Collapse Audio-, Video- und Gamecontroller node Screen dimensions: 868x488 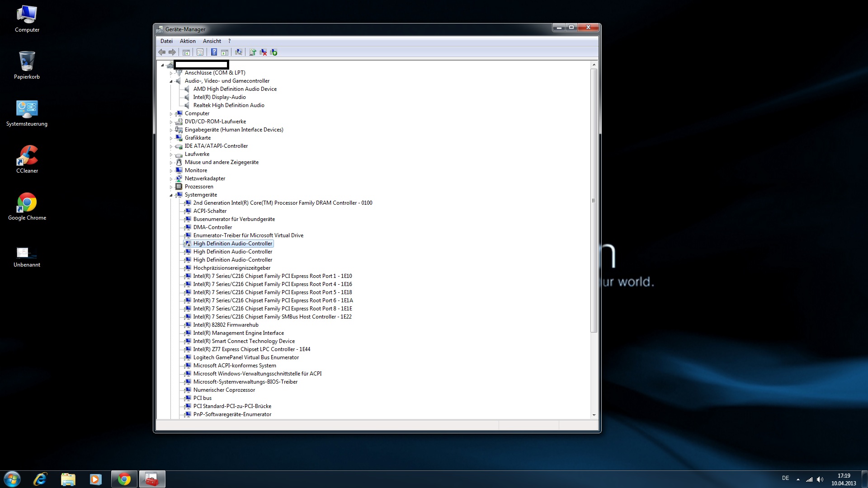pos(171,81)
